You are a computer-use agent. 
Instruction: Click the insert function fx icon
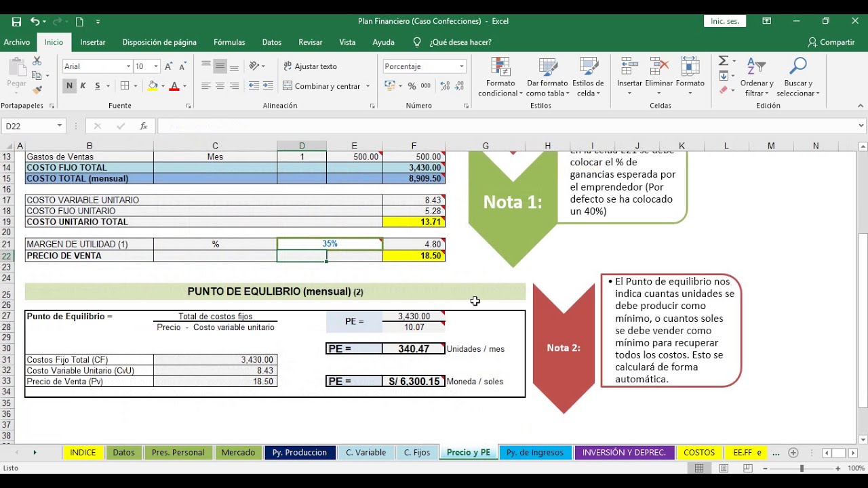point(143,126)
